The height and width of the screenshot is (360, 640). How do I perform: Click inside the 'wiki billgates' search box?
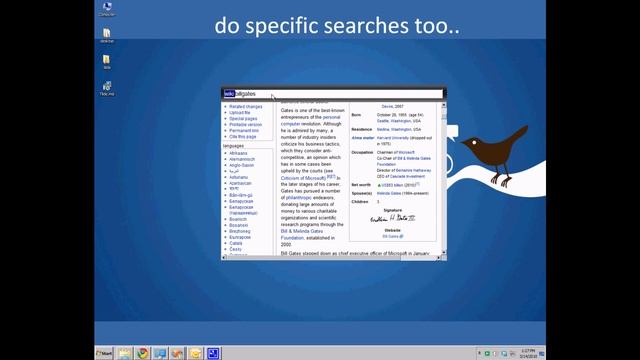[333, 94]
